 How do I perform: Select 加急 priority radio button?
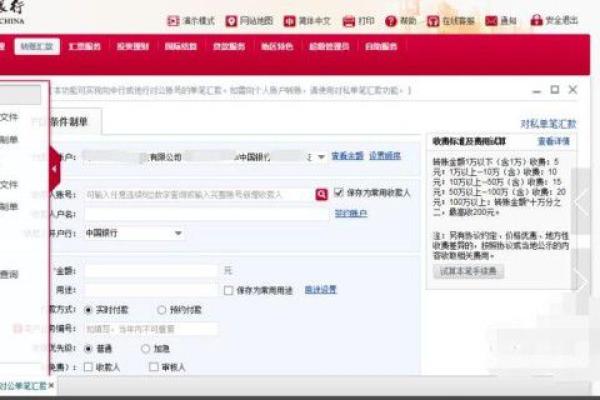tap(145, 348)
